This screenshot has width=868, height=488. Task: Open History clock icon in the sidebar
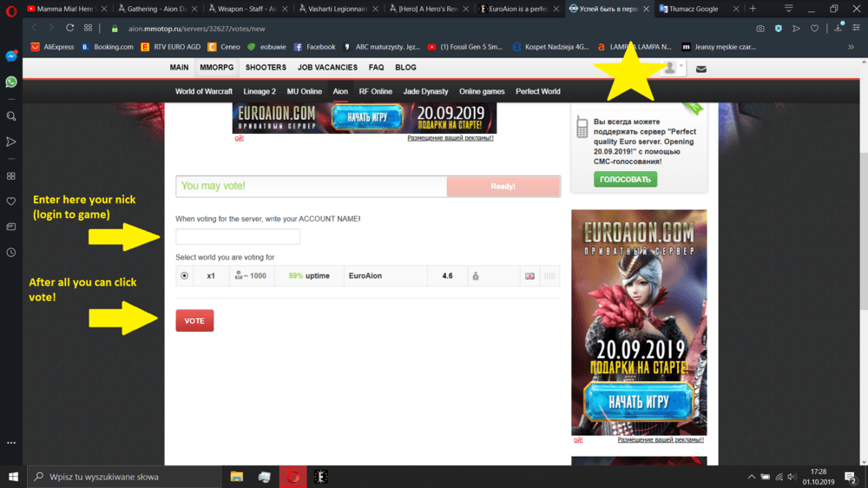[11, 253]
